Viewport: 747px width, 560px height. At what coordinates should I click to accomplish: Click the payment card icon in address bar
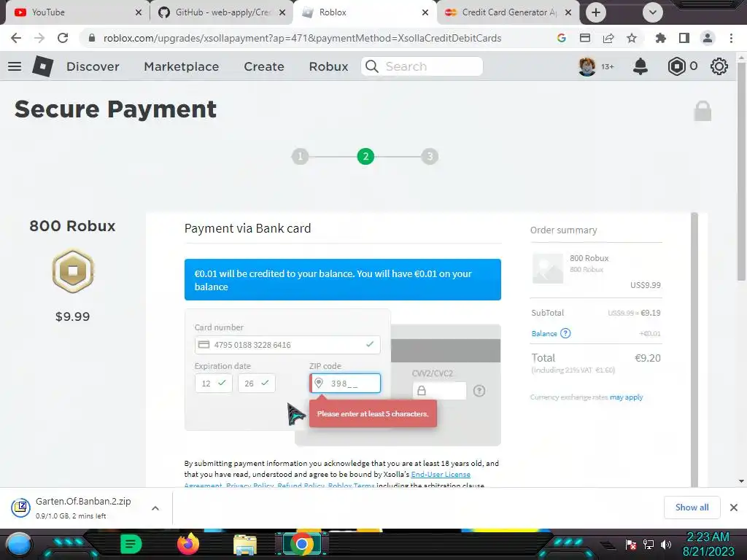pyautogui.click(x=585, y=38)
